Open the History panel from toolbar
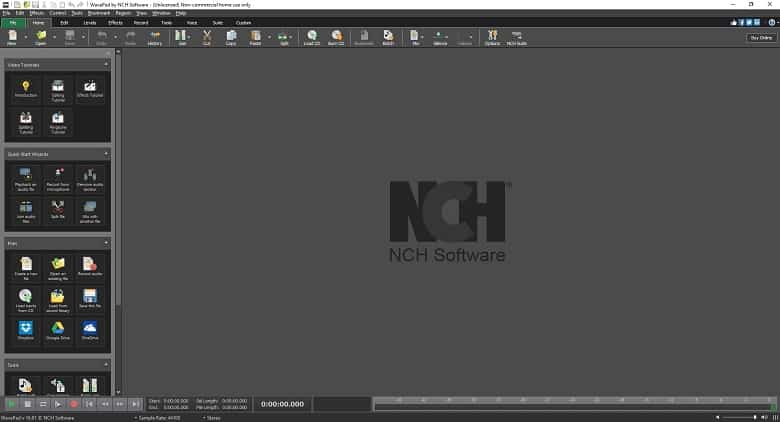The image size is (780, 422). pos(155,37)
